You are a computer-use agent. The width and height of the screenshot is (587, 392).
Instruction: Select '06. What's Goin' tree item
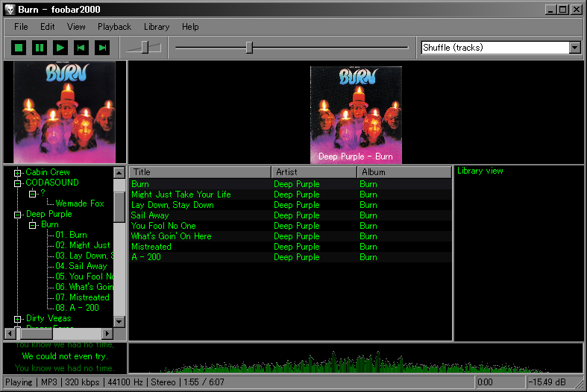(x=84, y=287)
